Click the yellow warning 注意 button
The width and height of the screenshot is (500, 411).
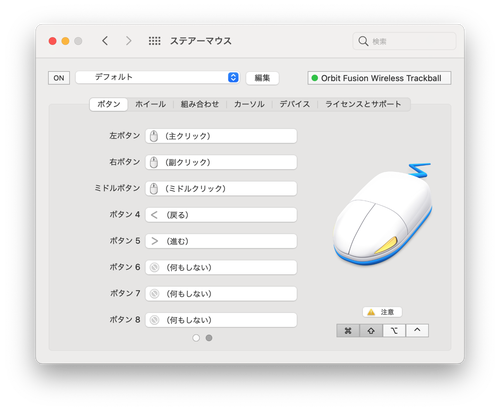click(x=382, y=312)
